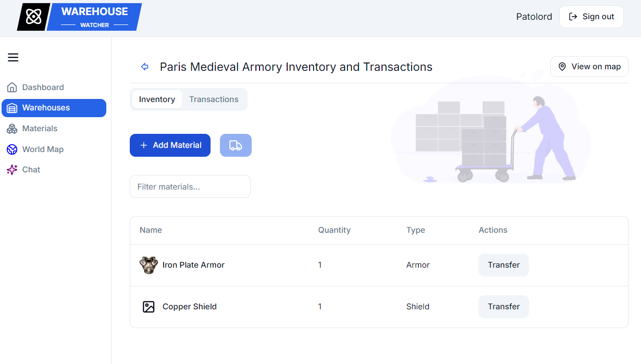Select the Inventory tab
Image resolution: width=641 pixels, height=364 pixels.
(157, 99)
